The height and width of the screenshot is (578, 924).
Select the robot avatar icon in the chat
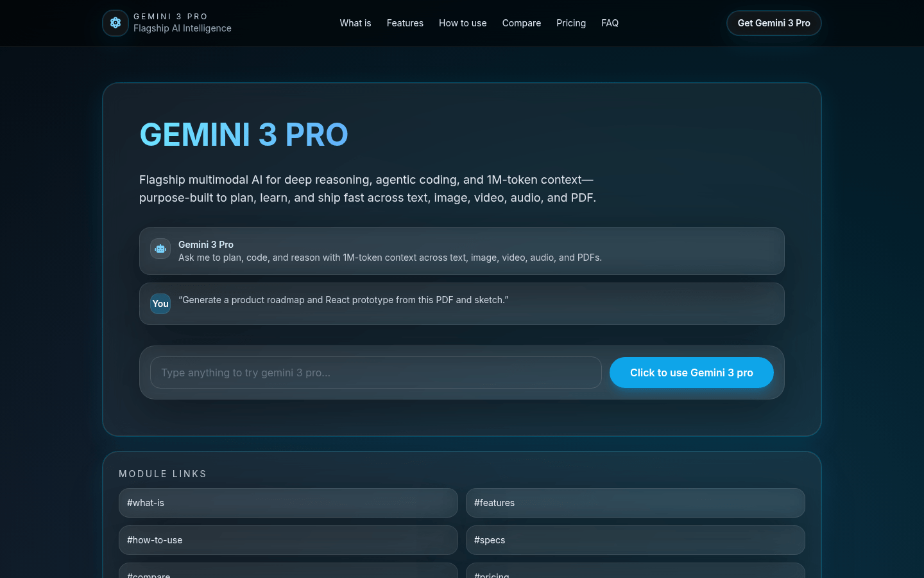coord(160,249)
